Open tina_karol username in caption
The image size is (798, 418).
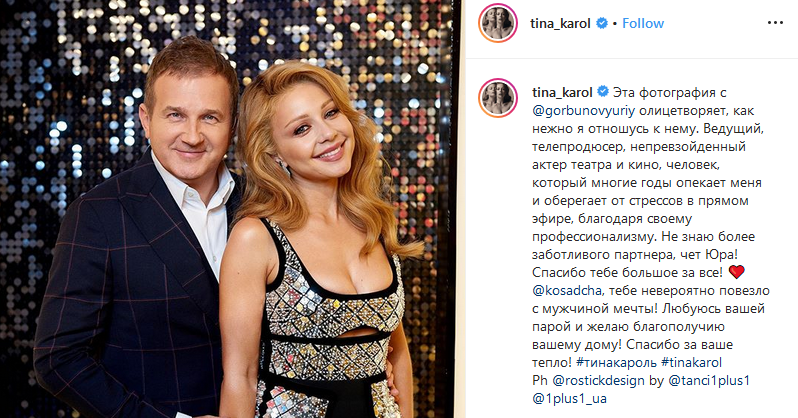click(562, 93)
